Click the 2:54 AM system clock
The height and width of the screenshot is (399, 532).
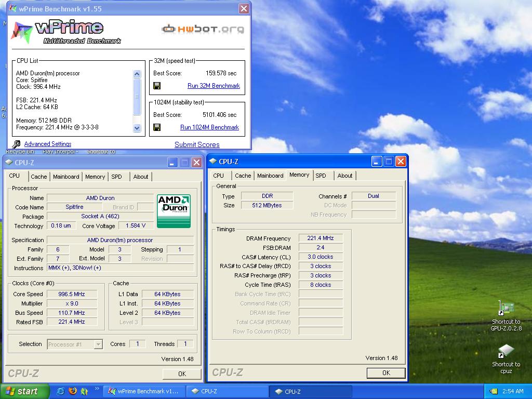point(513,391)
